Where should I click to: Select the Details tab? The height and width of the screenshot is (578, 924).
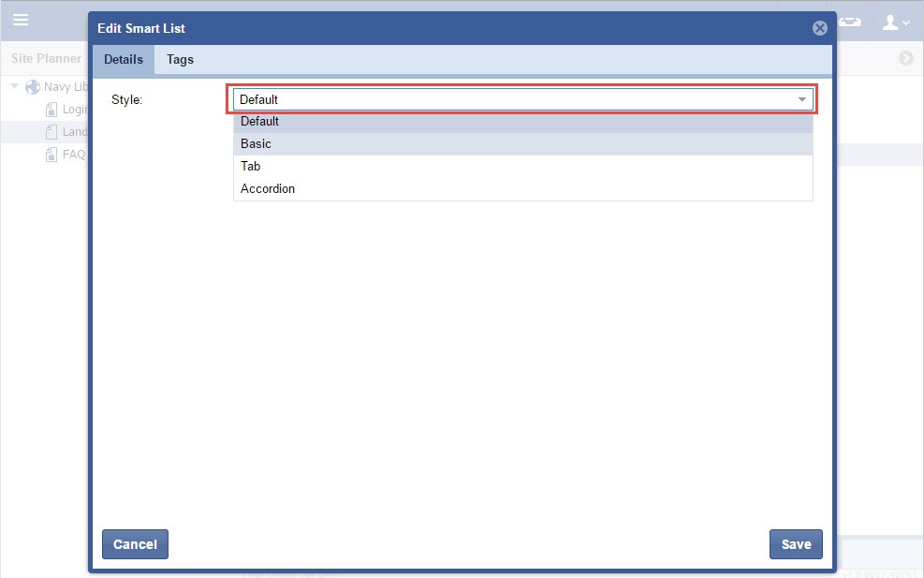click(x=124, y=59)
